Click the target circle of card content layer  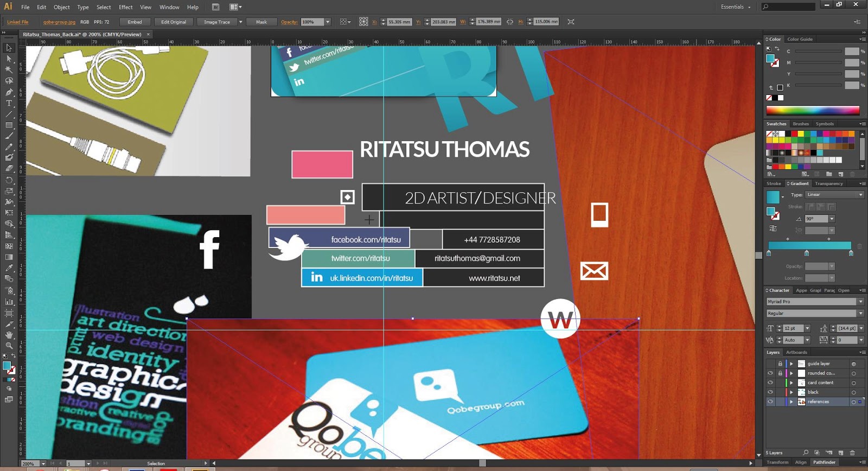853,383
